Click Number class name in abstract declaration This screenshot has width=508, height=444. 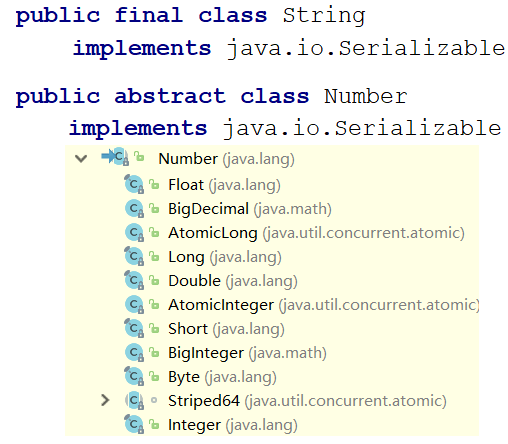[x=365, y=97]
